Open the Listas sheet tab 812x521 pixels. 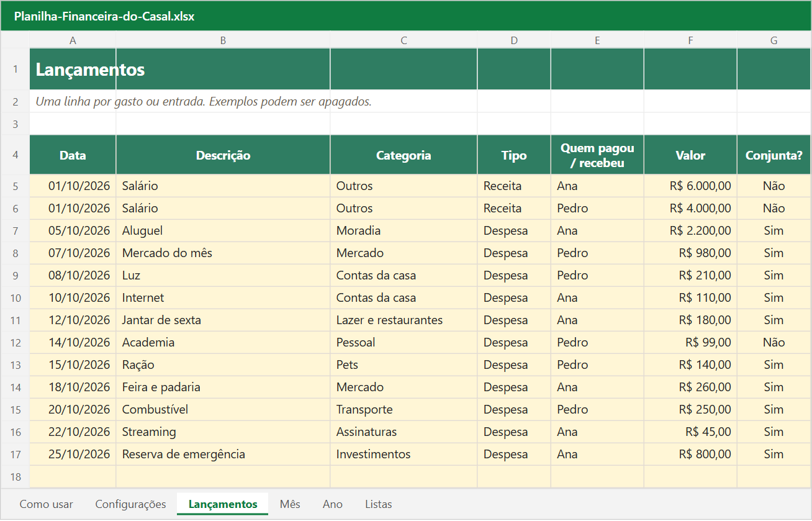(379, 504)
